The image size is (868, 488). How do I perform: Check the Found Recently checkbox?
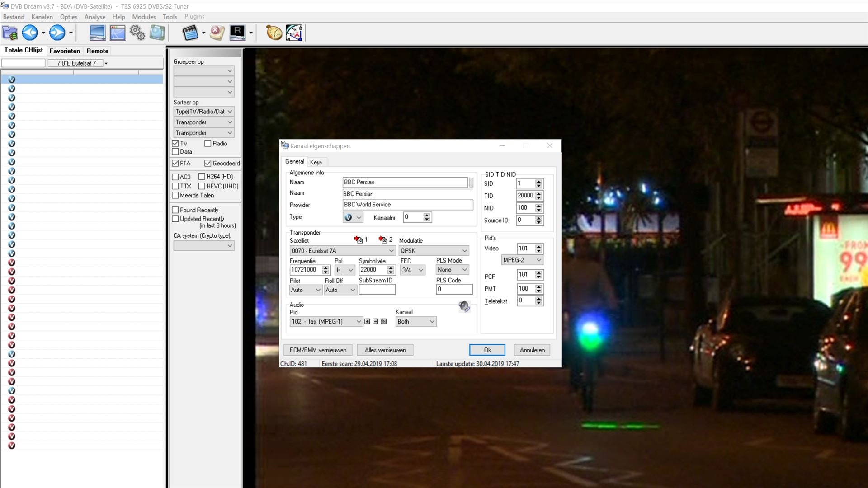[175, 210]
